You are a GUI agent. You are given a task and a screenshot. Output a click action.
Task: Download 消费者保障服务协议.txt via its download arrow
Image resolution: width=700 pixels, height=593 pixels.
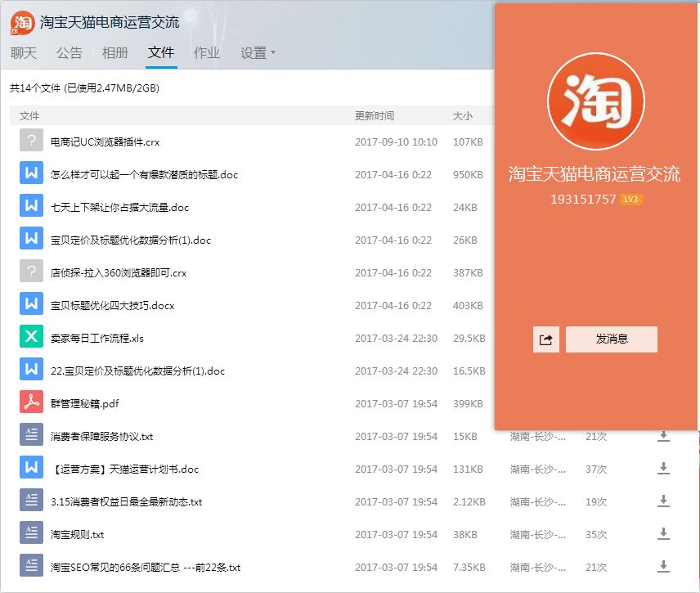(x=664, y=436)
